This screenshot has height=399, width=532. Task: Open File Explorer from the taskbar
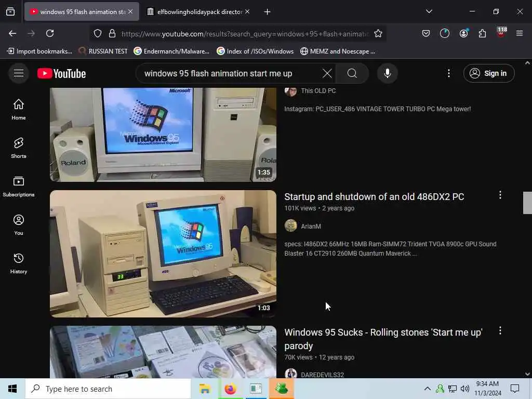tap(205, 389)
